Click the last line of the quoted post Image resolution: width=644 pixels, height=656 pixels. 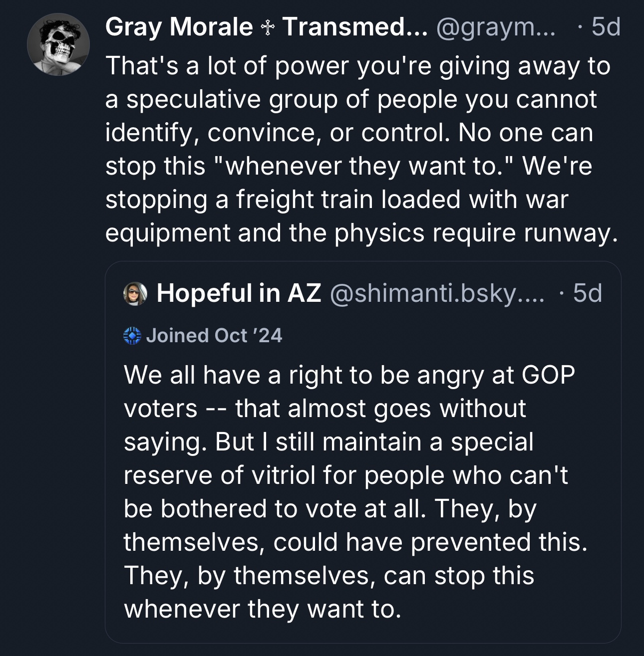(x=263, y=609)
